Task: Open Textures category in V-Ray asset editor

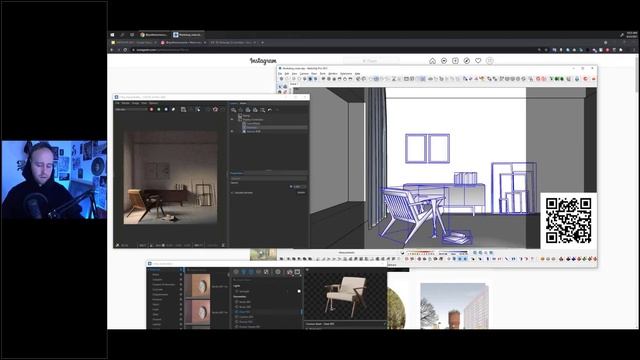Action: (x=267, y=272)
